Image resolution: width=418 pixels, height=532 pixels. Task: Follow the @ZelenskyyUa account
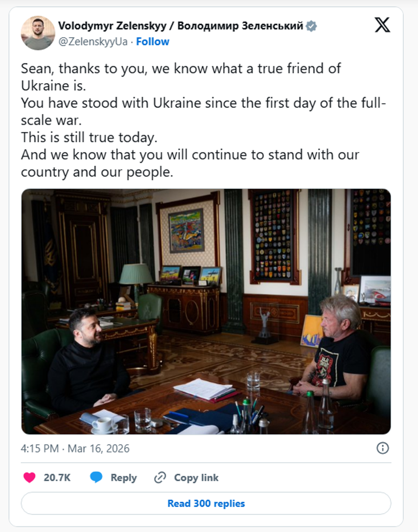153,42
